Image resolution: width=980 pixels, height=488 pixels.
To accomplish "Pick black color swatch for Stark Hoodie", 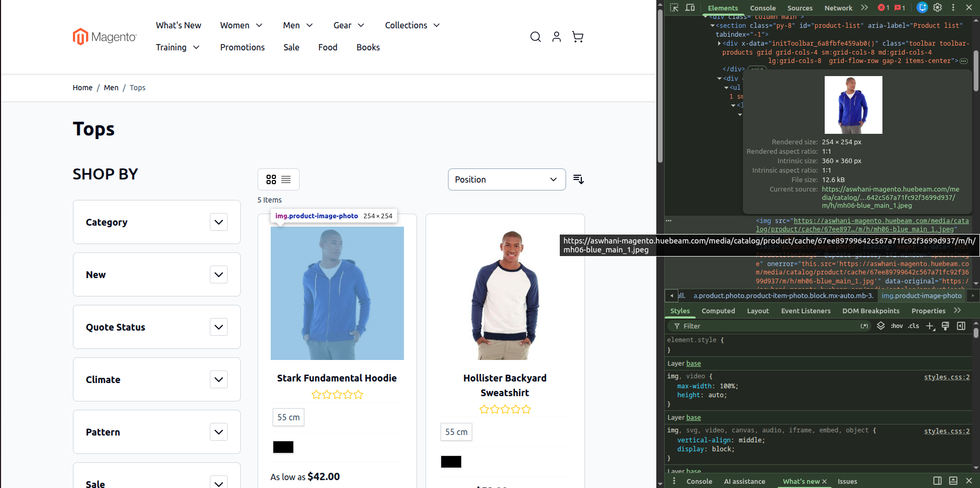I will pos(283,447).
